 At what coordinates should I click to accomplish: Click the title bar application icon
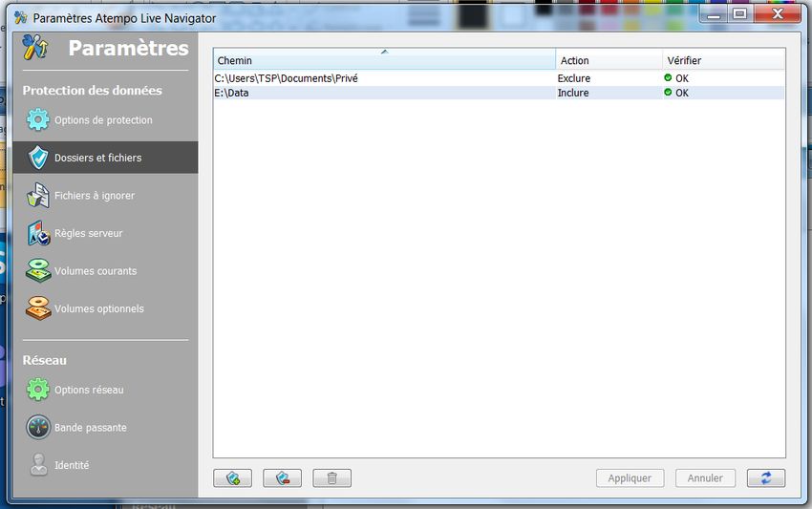coord(21,17)
